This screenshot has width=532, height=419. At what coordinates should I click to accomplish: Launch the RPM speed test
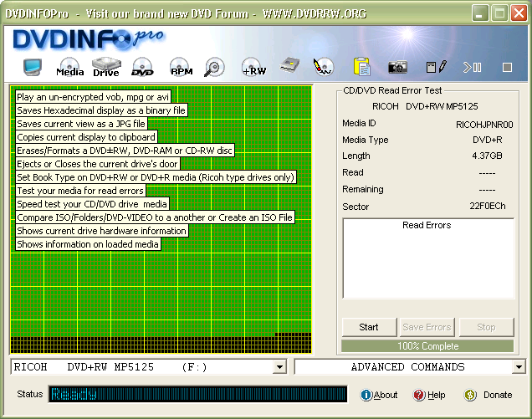[x=182, y=67]
